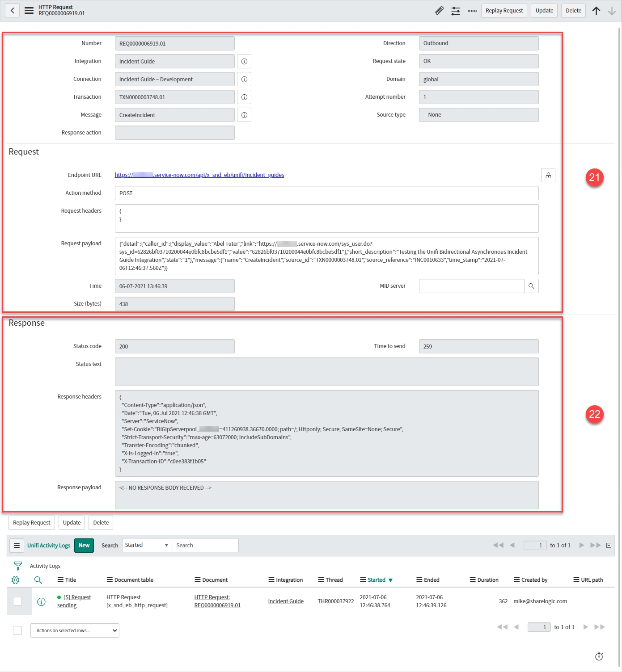
Task: Open the Activity Logs filter funnel icon
Action: pyautogui.click(x=18, y=566)
